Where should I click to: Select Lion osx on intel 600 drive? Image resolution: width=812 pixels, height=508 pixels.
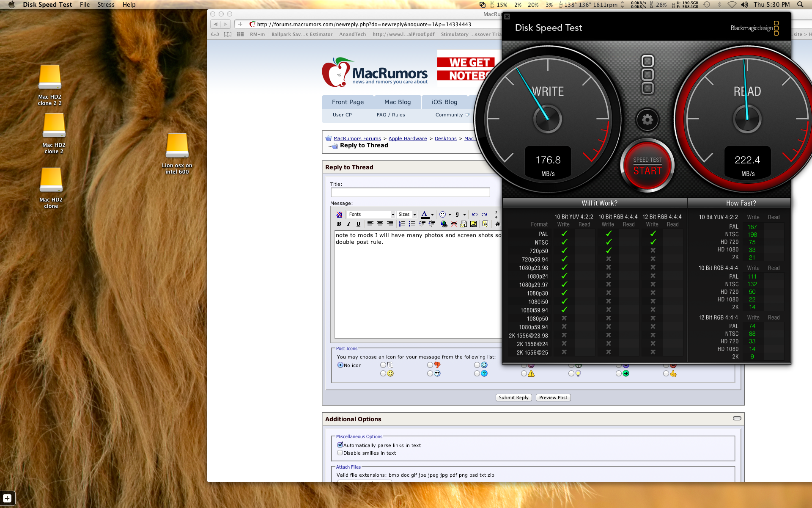pyautogui.click(x=177, y=154)
